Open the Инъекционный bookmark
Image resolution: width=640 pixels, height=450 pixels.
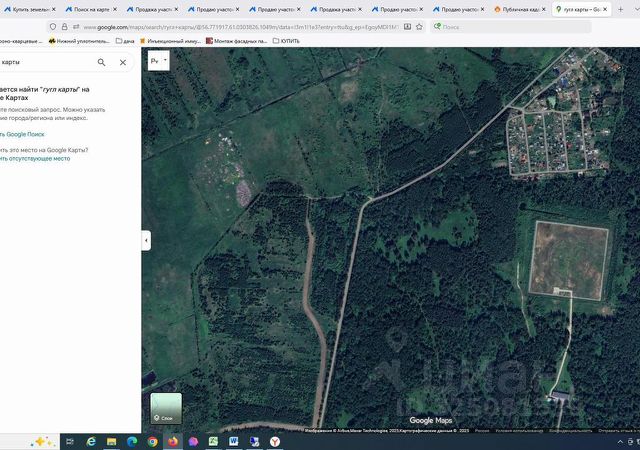point(170,41)
